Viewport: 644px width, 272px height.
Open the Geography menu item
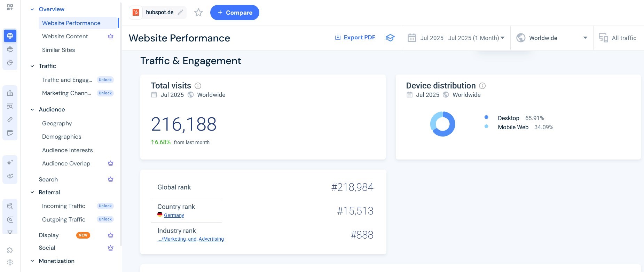coord(57,123)
